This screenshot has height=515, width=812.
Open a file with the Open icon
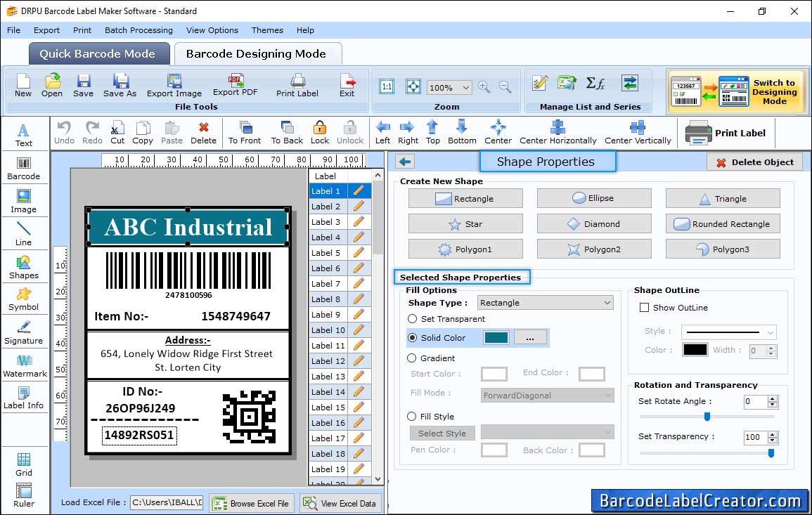(52, 86)
